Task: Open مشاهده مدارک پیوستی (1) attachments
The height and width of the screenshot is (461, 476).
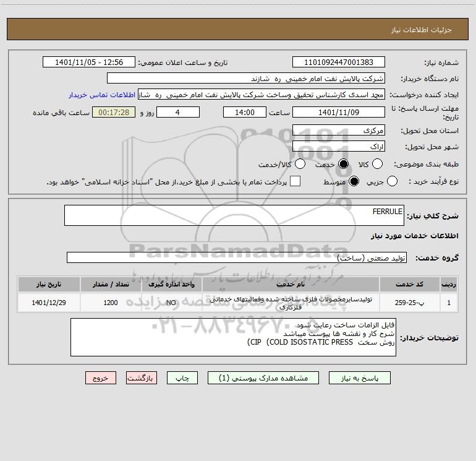Action: 263,378
